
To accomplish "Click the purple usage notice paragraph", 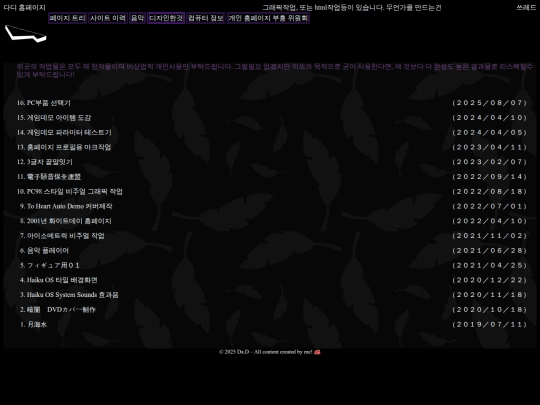I will pyautogui.click(x=275, y=71).
